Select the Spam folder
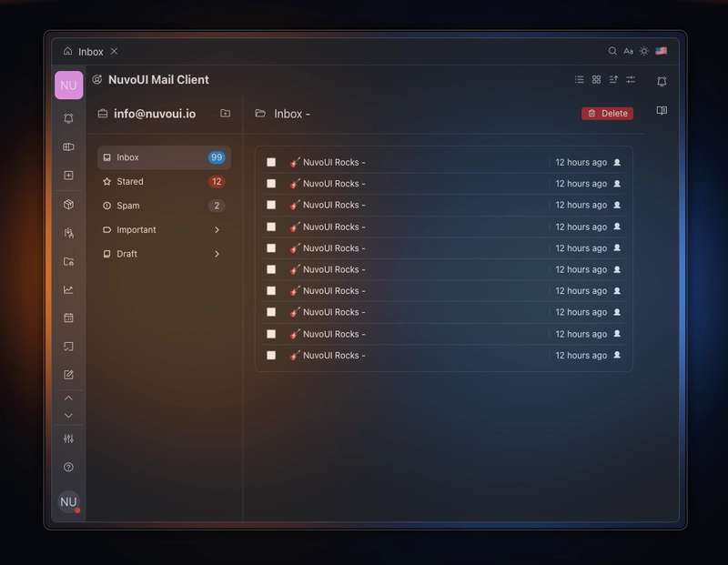Screen dimensions: 728x565 point(164,206)
